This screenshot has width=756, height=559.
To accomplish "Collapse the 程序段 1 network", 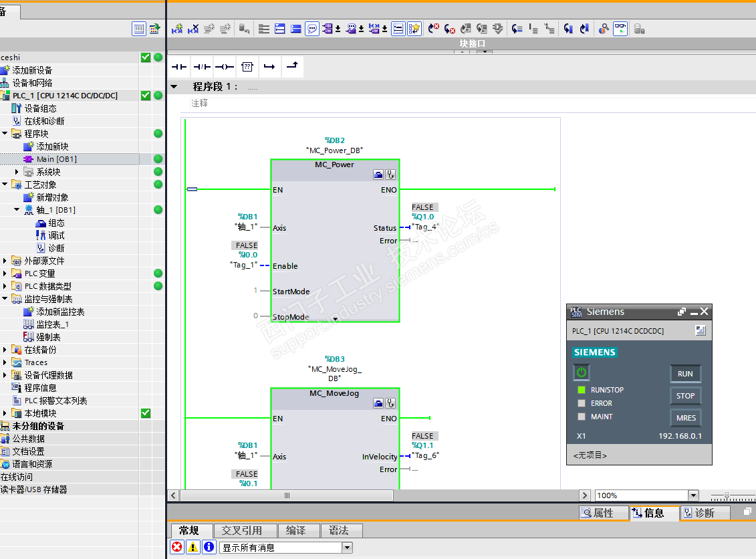I will [x=174, y=87].
